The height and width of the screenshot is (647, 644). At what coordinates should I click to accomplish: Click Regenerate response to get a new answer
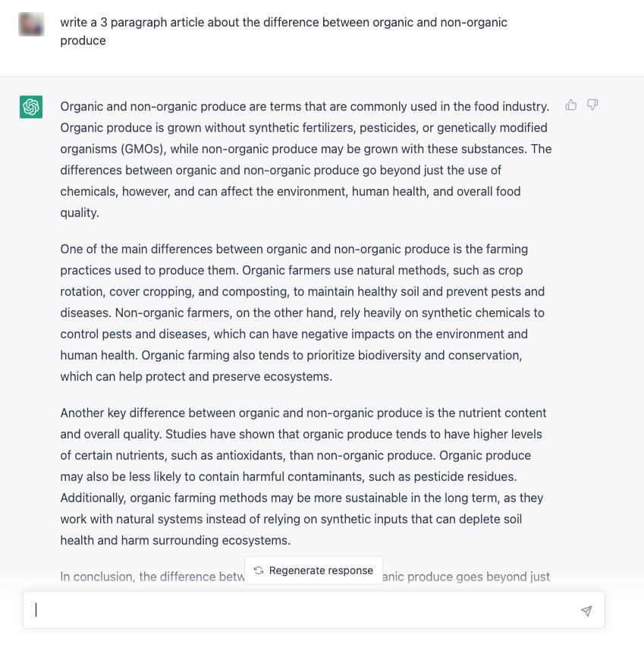pos(313,570)
